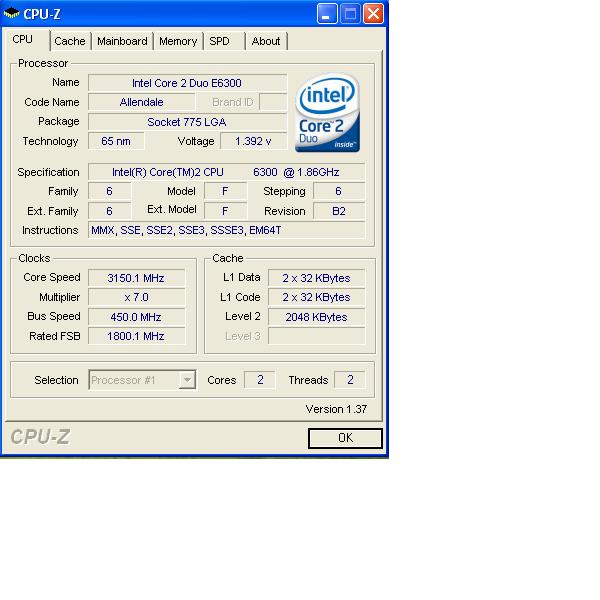Click the L1 Data value 2 x 32 KBytes
The image size is (600, 600).
pos(316,278)
